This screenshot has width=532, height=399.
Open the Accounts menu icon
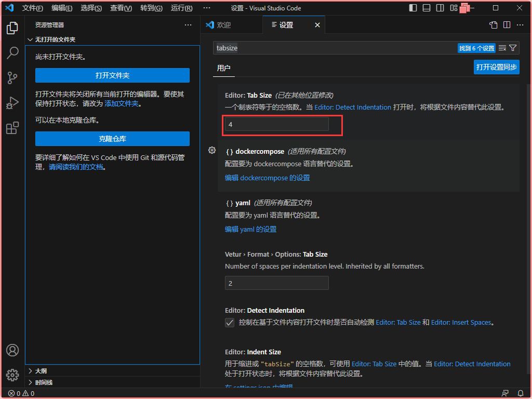click(x=12, y=350)
